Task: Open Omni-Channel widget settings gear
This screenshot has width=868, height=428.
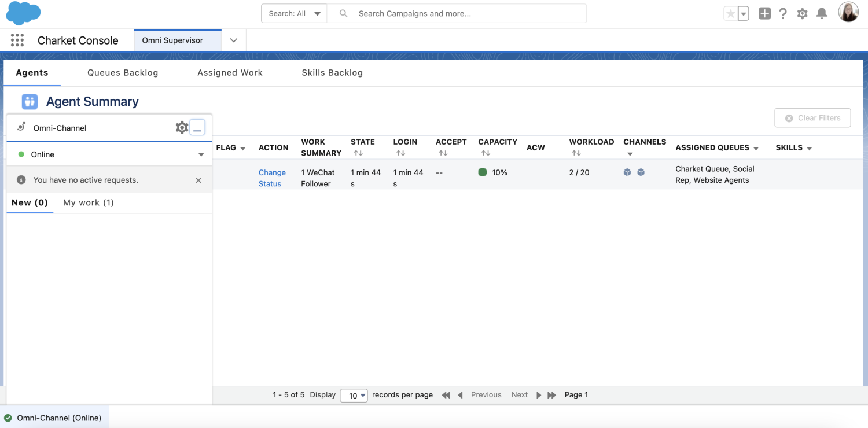Action: pos(182,128)
